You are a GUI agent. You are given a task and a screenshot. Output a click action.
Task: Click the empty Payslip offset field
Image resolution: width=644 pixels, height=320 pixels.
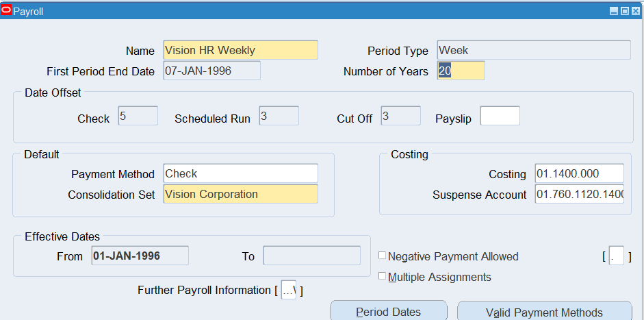coord(500,116)
